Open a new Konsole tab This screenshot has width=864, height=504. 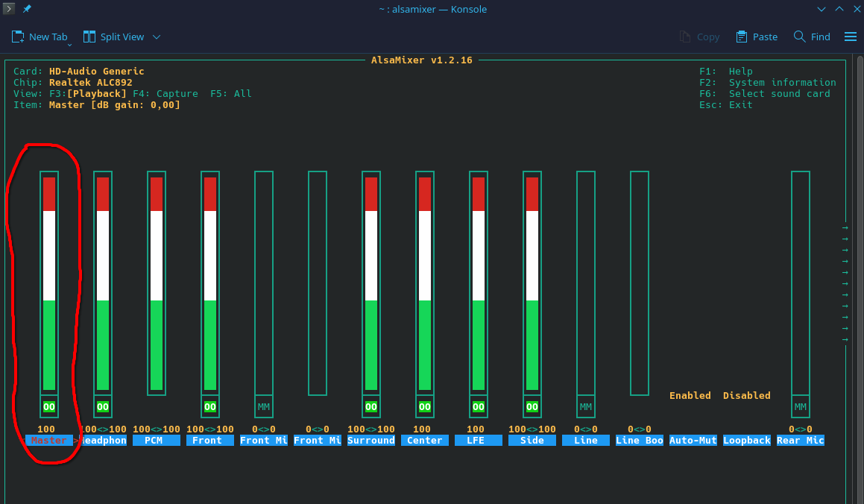tap(40, 37)
